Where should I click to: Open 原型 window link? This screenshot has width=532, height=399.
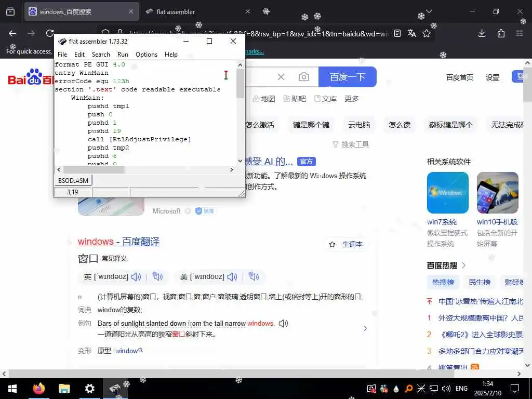[129, 351]
